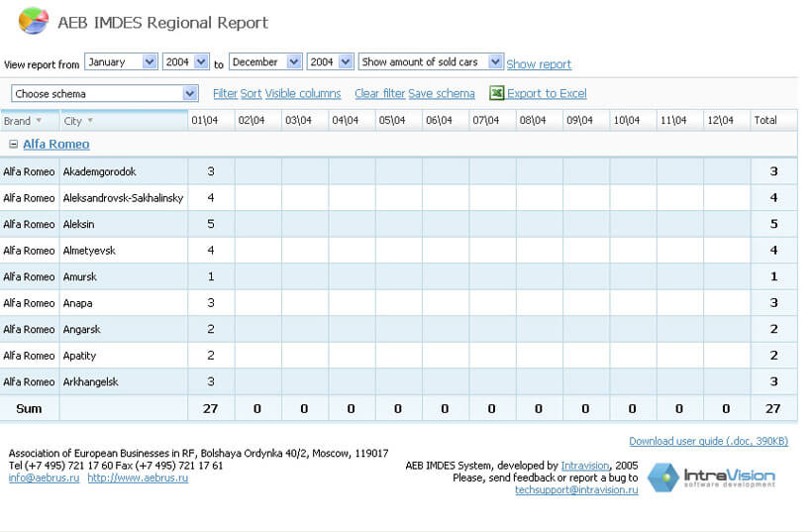Image resolution: width=812 pixels, height=532 pixels.
Task: Click the AEB IMDES Regional Report title
Action: (162, 22)
